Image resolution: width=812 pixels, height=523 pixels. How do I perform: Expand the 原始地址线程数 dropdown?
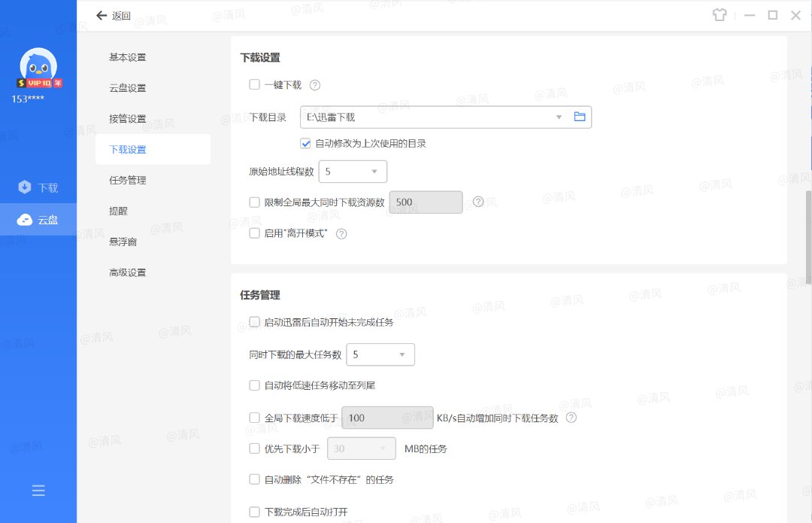coord(353,172)
